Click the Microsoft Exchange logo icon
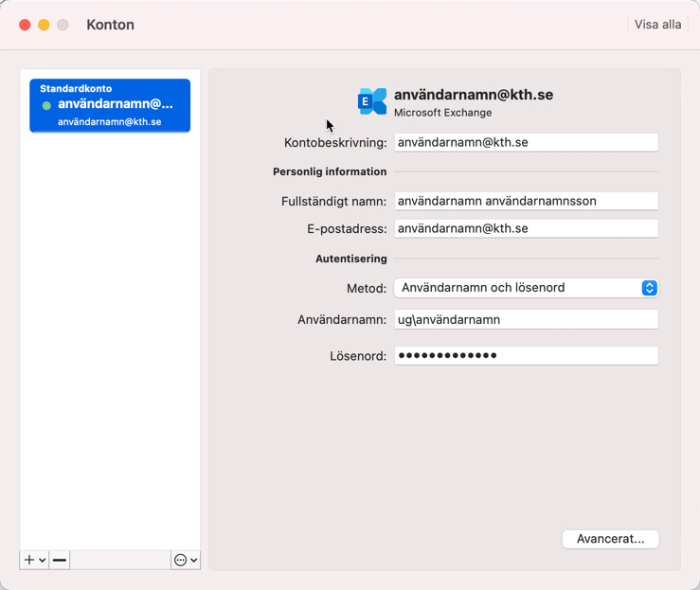Screen dimensions: 700x590 coord(372,101)
